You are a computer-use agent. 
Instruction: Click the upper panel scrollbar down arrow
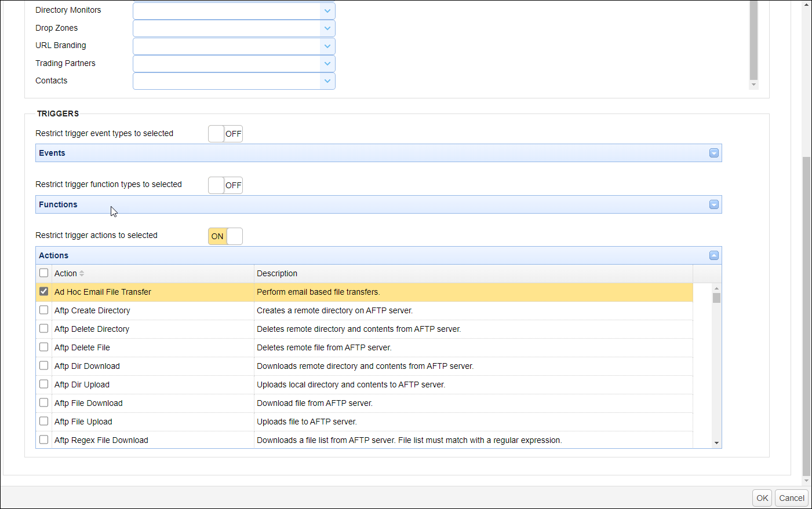point(753,85)
